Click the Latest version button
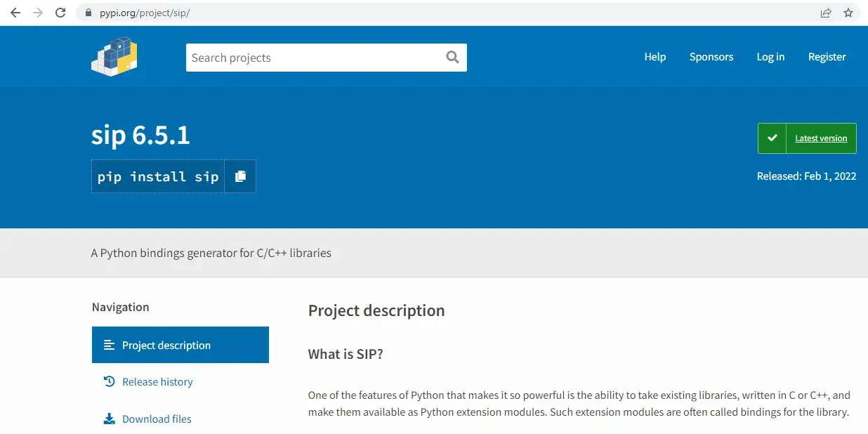Viewport: 868px width, 434px height. coord(807,138)
